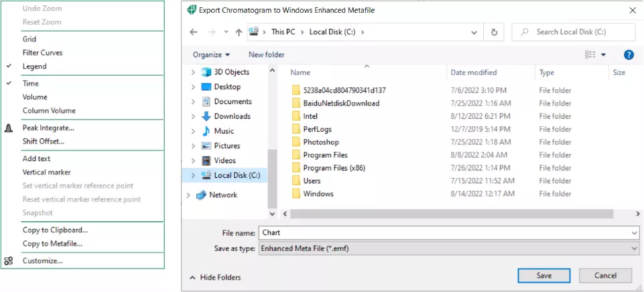The height and width of the screenshot is (292, 644).
Task: Toggle the Time axis option
Action: [31, 83]
